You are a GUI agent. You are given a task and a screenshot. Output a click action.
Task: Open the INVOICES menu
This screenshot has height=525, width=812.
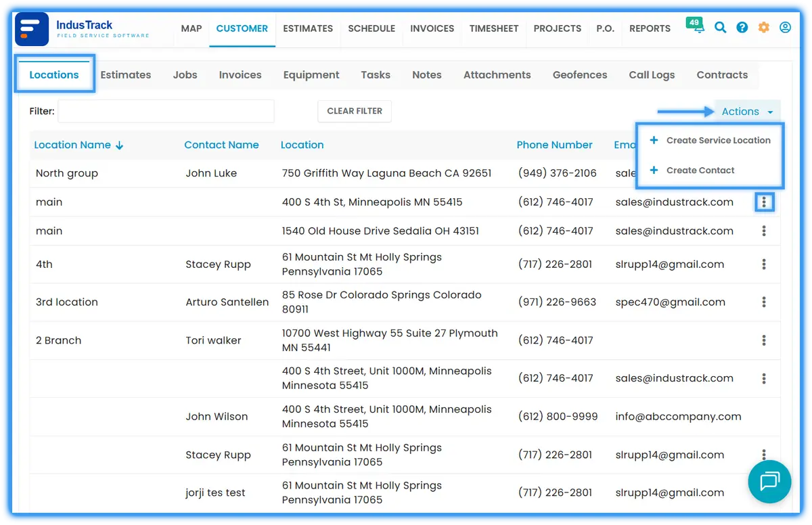[x=432, y=28]
